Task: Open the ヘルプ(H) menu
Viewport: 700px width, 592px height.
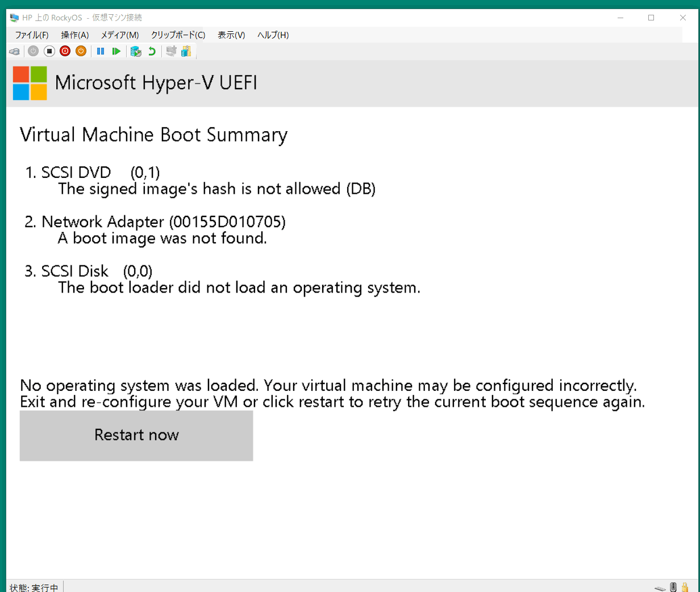Action: pyautogui.click(x=273, y=35)
